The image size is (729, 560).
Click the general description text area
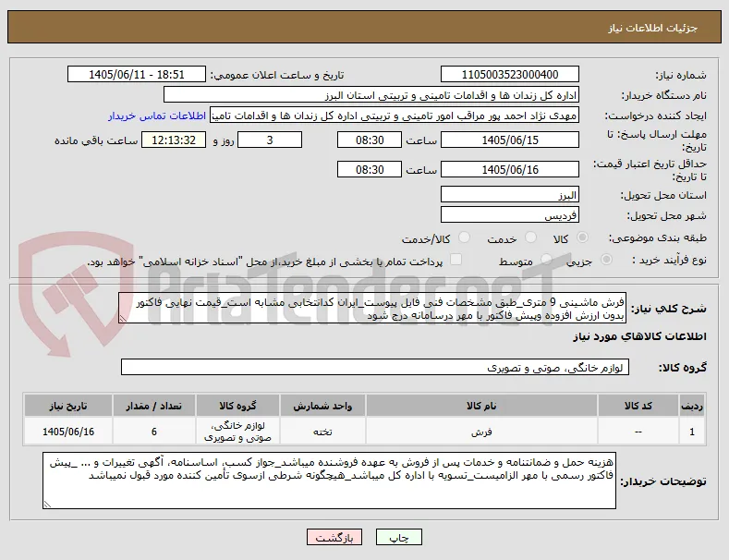(372, 308)
